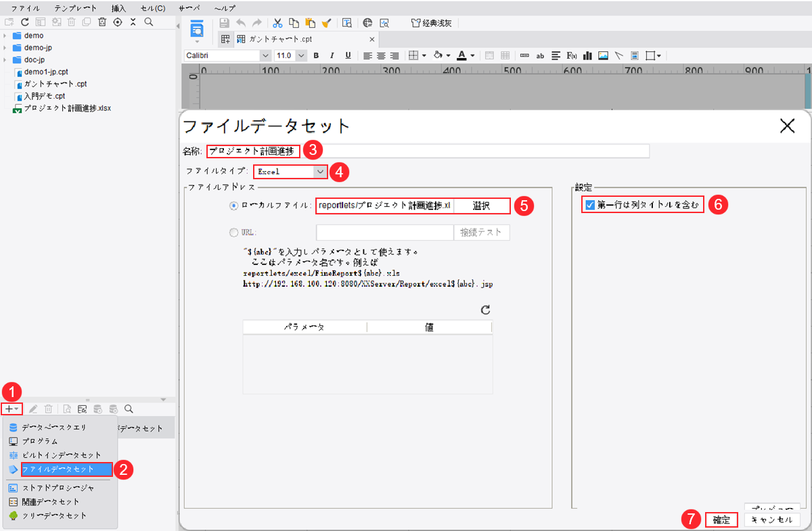This screenshot has width=812, height=531.
Task: Click the paste clipboard icon
Action: pos(310,22)
